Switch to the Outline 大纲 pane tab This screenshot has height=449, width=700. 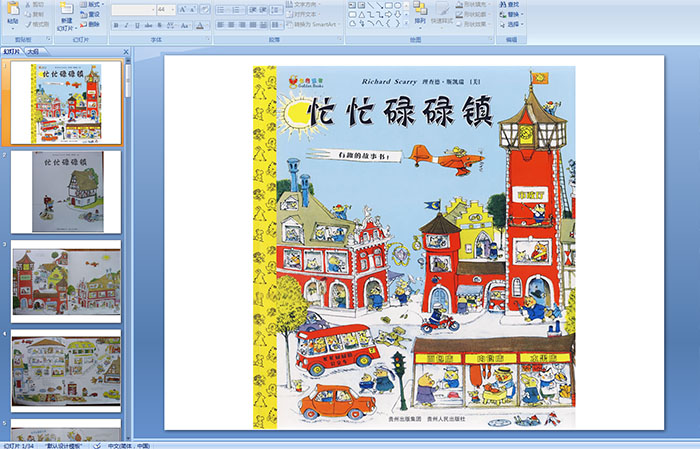33,52
